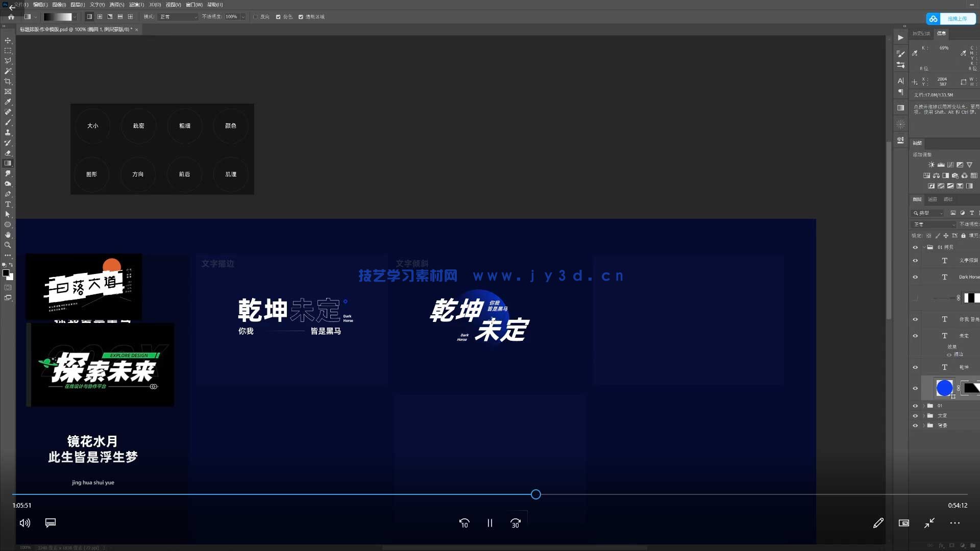Select the Eyedropper tool

[x=8, y=102]
